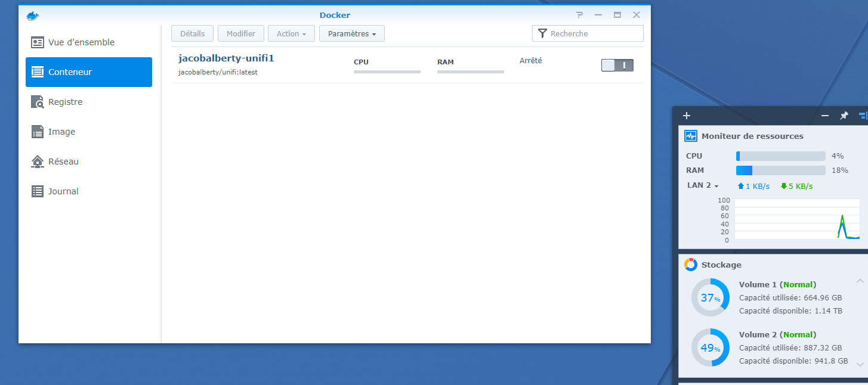Click the Conteneur sidebar icon
The width and height of the screenshot is (868, 385).
38,72
